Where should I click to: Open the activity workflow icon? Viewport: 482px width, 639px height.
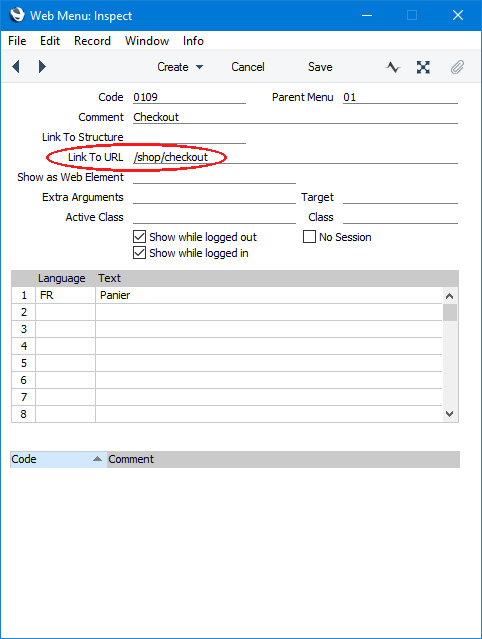point(393,67)
